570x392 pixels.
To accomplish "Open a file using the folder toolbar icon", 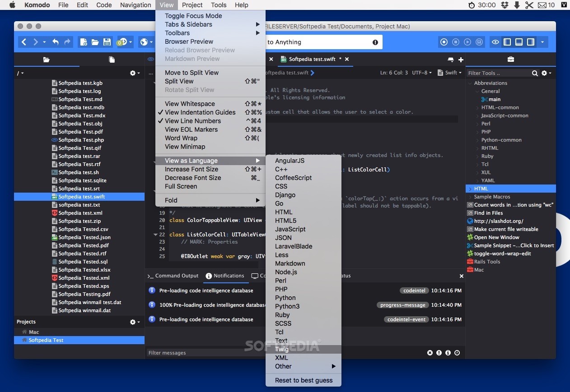I will (95, 42).
